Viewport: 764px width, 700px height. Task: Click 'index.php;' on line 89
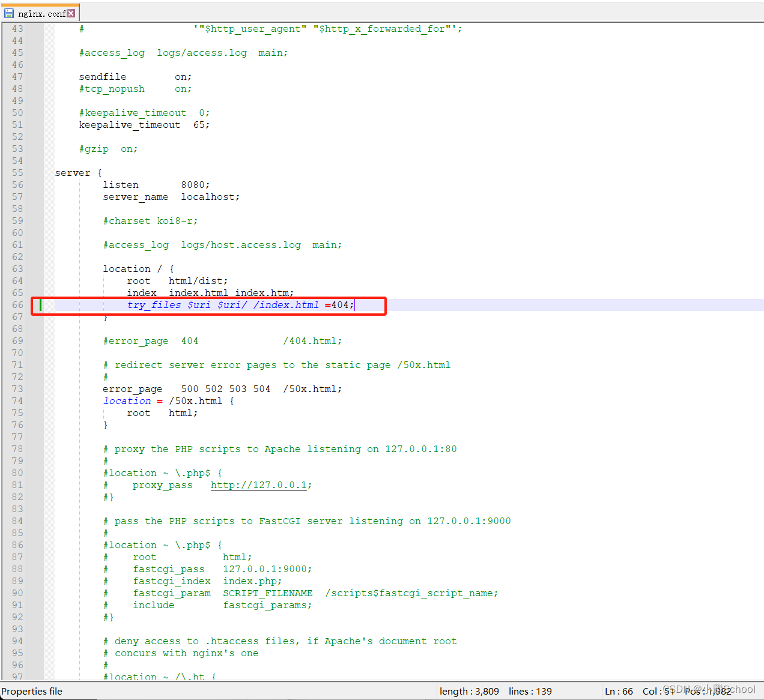click(253, 581)
